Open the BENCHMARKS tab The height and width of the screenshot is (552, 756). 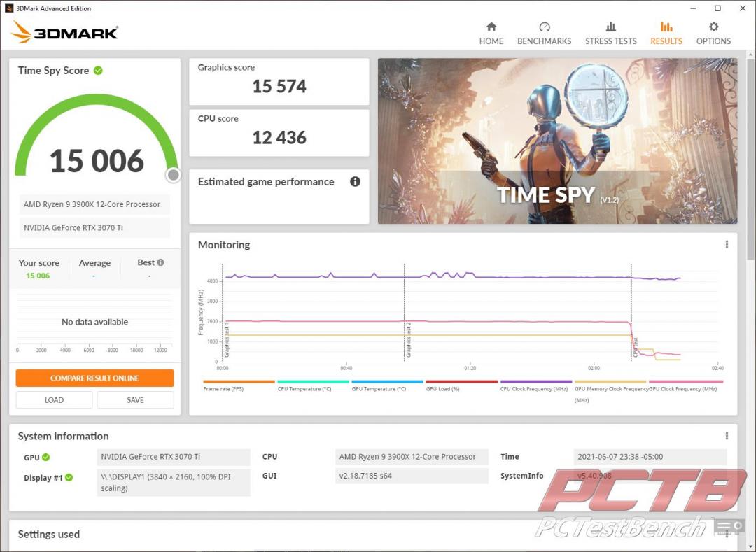[544, 34]
